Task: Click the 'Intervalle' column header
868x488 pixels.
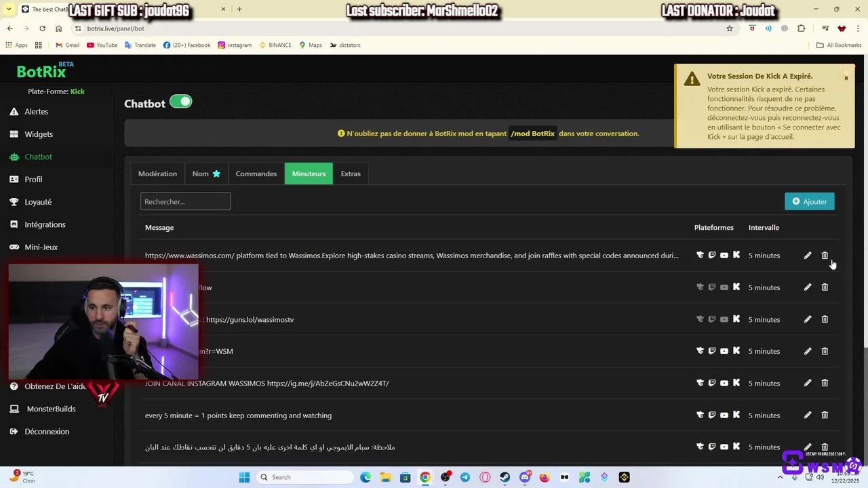Action: point(764,228)
